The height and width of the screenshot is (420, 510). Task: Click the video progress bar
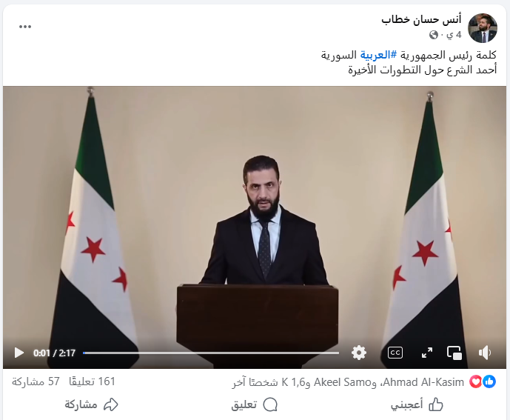211,353
